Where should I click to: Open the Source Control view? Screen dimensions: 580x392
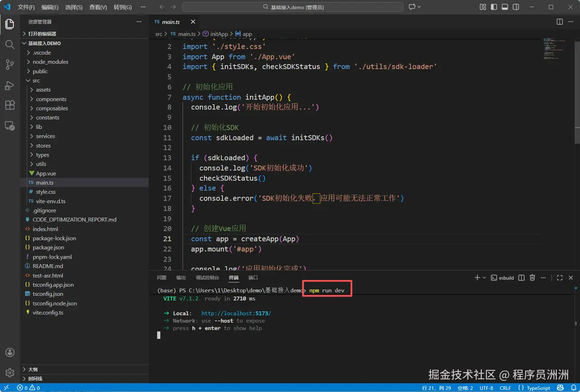tap(10, 64)
